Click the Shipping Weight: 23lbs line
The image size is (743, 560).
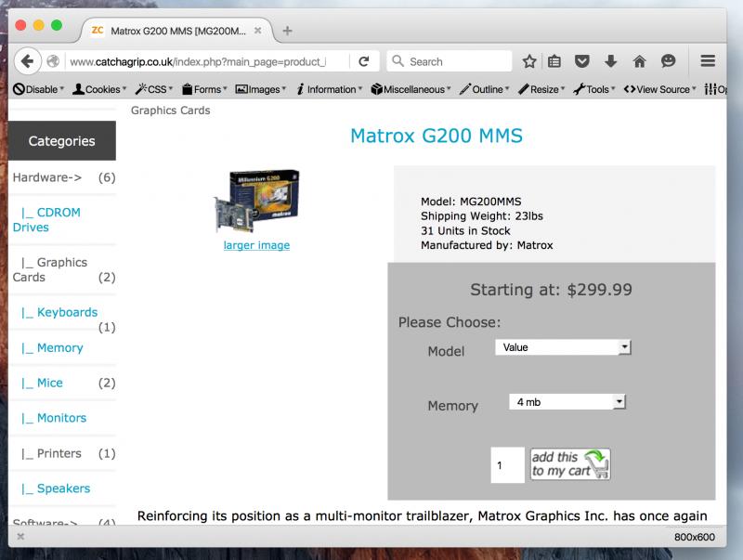pyautogui.click(x=482, y=216)
